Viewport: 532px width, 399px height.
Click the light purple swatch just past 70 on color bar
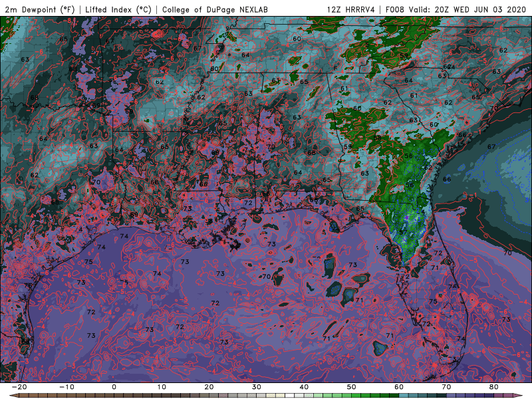click(x=452, y=396)
